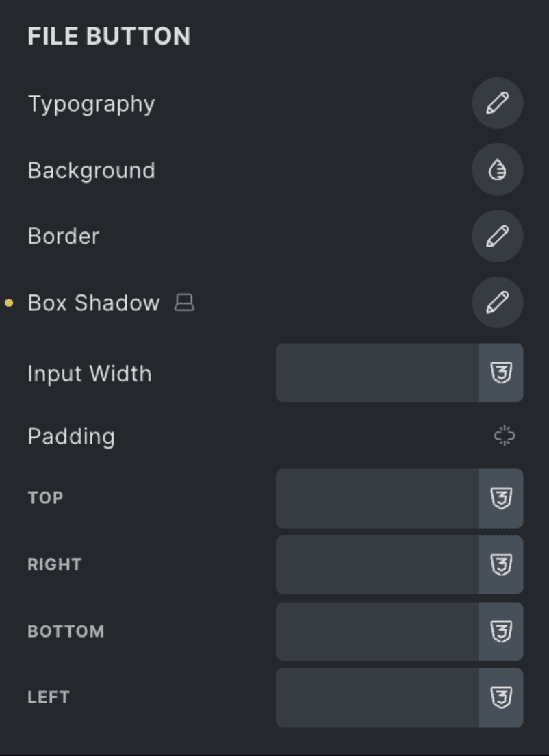Click CSS variable icon for Bottom padding
Image resolution: width=549 pixels, height=756 pixels.
pyautogui.click(x=501, y=631)
